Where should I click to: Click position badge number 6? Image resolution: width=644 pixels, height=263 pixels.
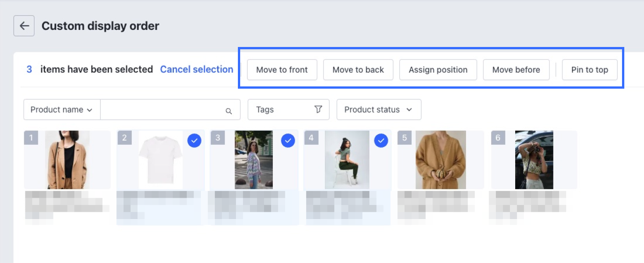(498, 138)
